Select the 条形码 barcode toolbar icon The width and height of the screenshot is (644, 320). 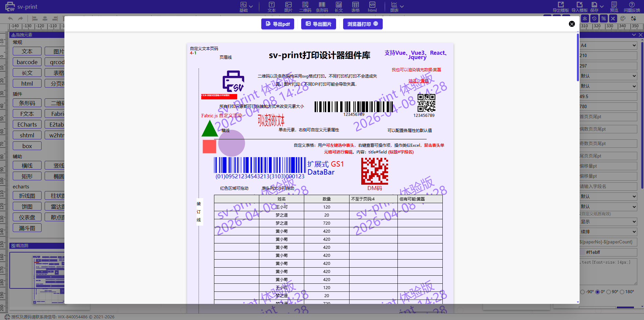click(322, 6)
